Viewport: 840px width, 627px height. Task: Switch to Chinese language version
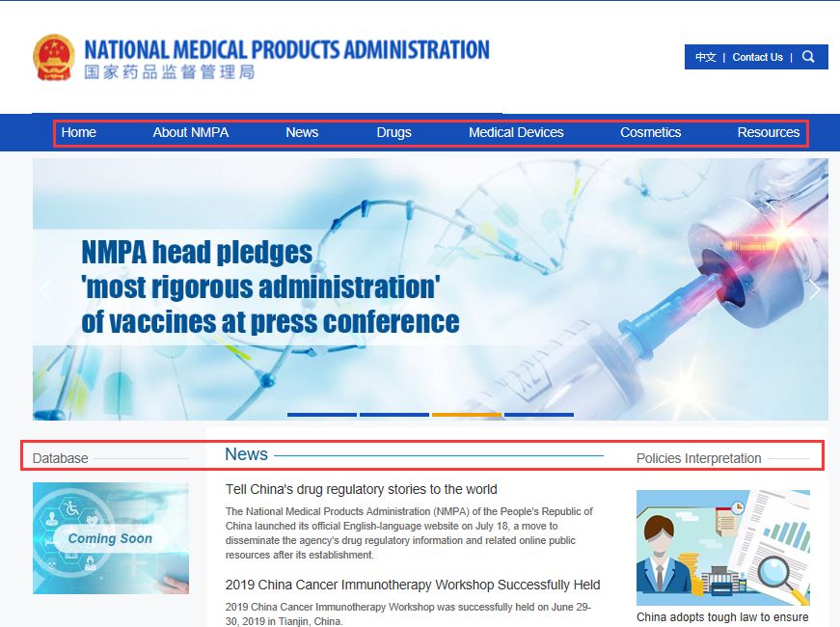706,57
